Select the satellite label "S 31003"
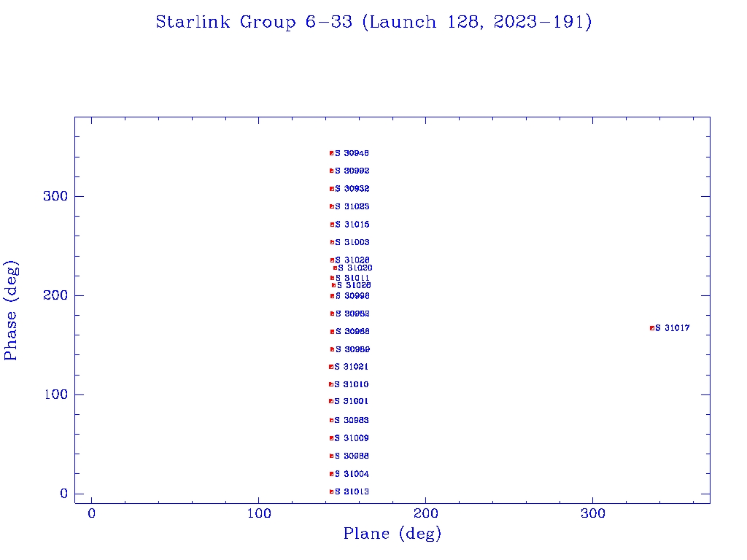 point(352,242)
